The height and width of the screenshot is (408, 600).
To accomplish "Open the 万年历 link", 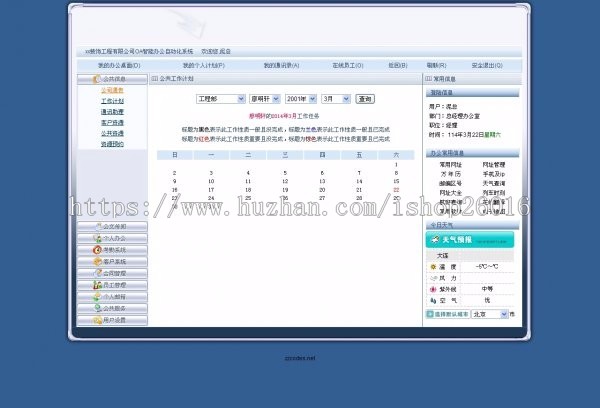I will 450,174.
